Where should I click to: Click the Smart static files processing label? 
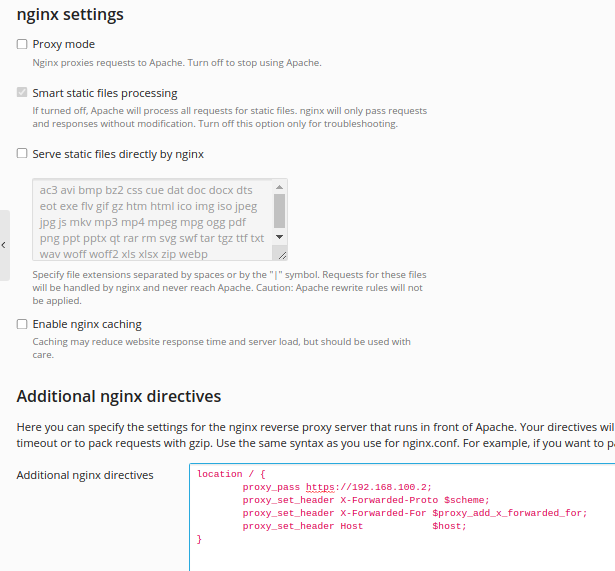[105, 93]
